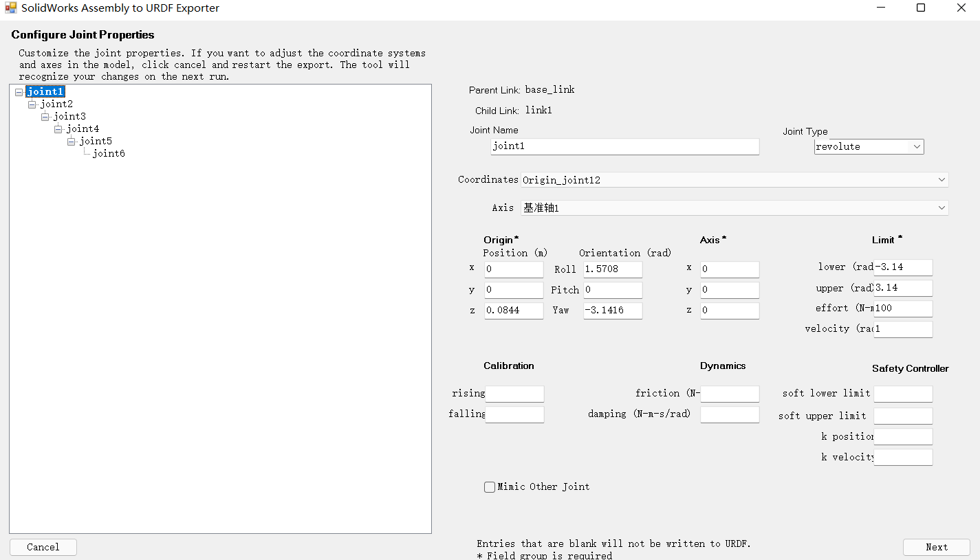Click the Pitch orientation field
Image resolution: width=980 pixels, height=560 pixels.
point(613,290)
